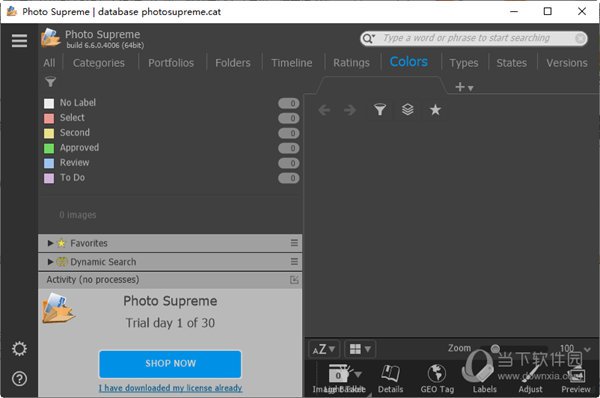600x398 pixels.
Task: Switch to the Folders tab
Action: 233,63
